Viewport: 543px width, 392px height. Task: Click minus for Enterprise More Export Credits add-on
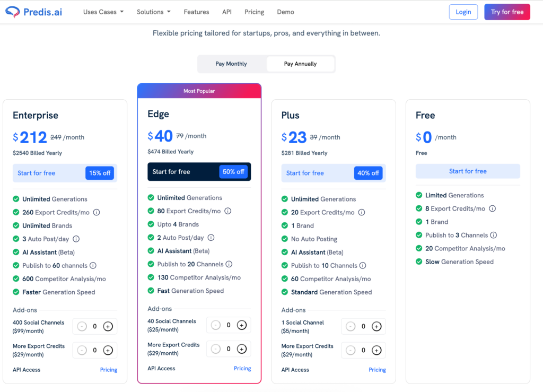click(x=82, y=350)
